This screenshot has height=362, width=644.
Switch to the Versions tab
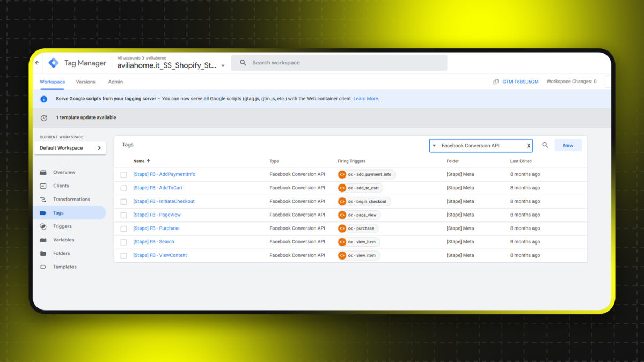[85, 82]
